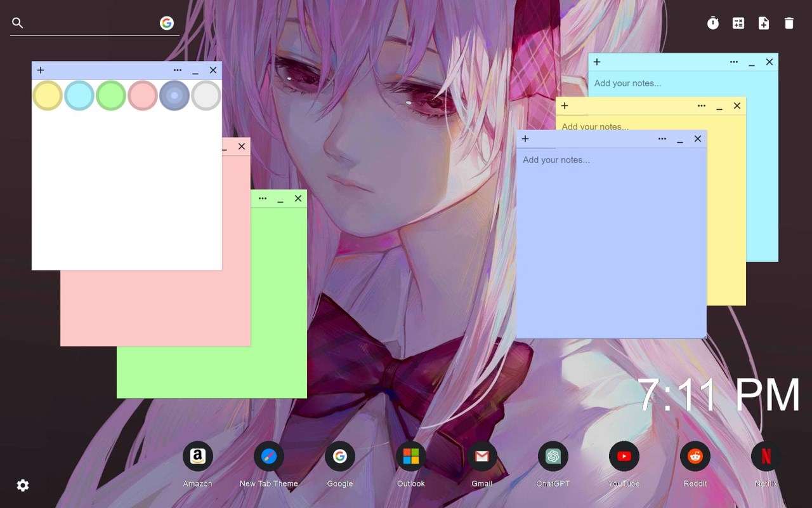Close the pink note
Image resolution: width=812 pixels, height=508 pixels.
click(242, 147)
